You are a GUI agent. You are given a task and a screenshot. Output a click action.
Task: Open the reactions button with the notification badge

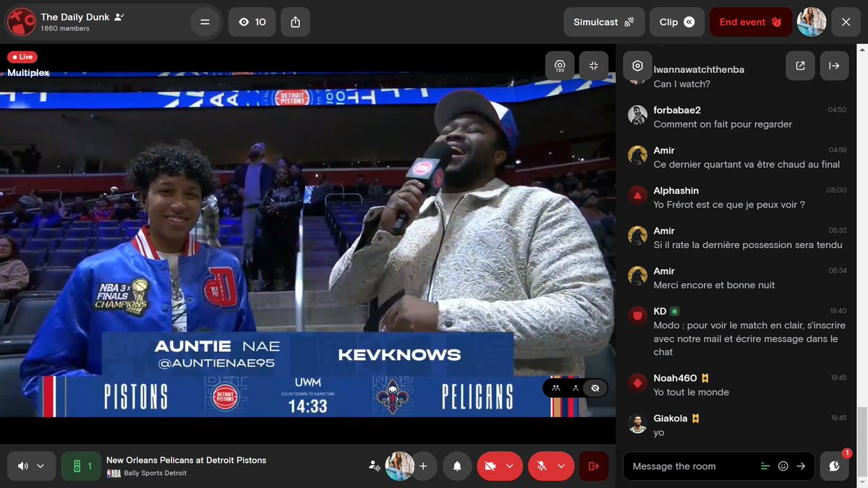[x=835, y=466]
